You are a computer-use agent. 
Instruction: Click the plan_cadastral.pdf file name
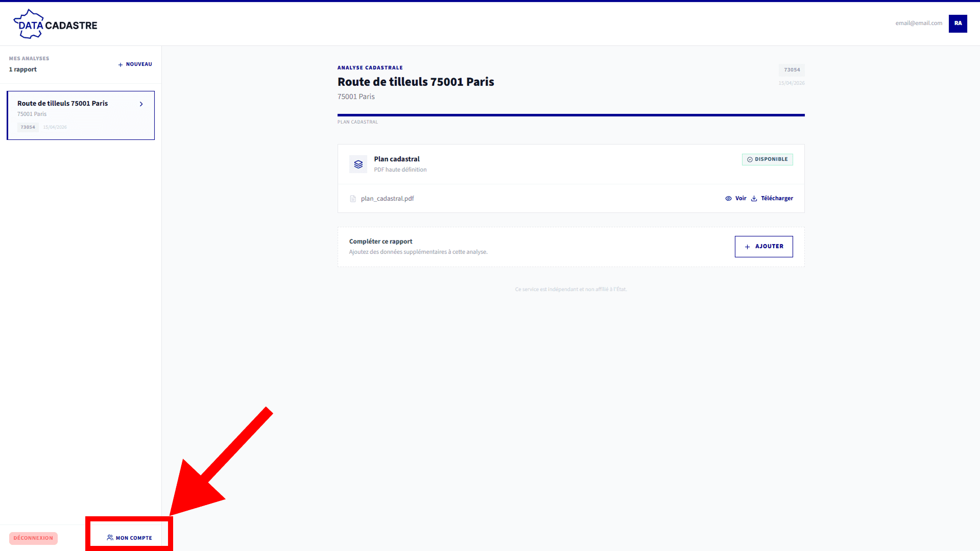pos(387,199)
